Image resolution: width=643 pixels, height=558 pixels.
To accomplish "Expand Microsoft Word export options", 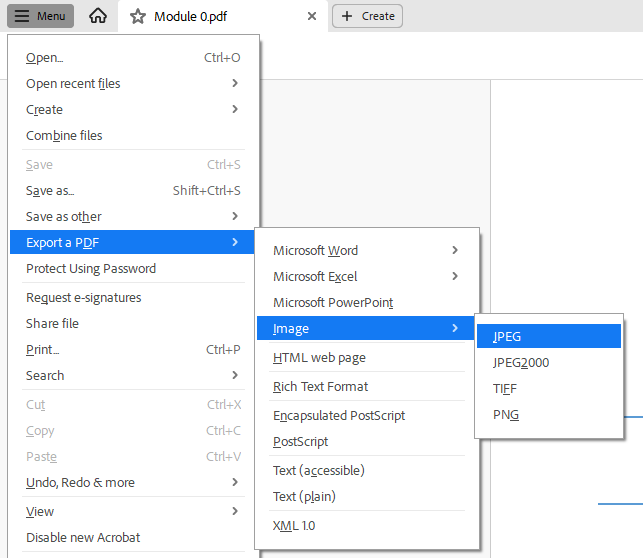I will coord(366,251).
